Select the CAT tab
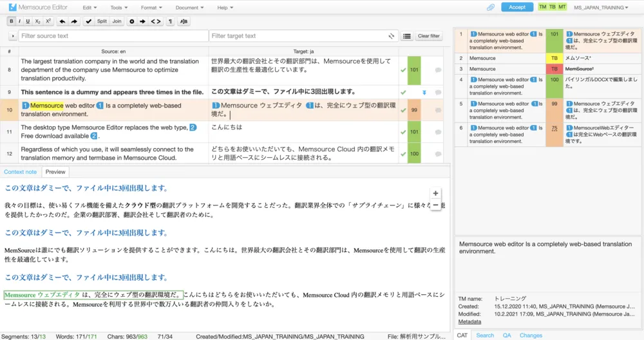This screenshot has width=644, height=340. (x=462, y=335)
